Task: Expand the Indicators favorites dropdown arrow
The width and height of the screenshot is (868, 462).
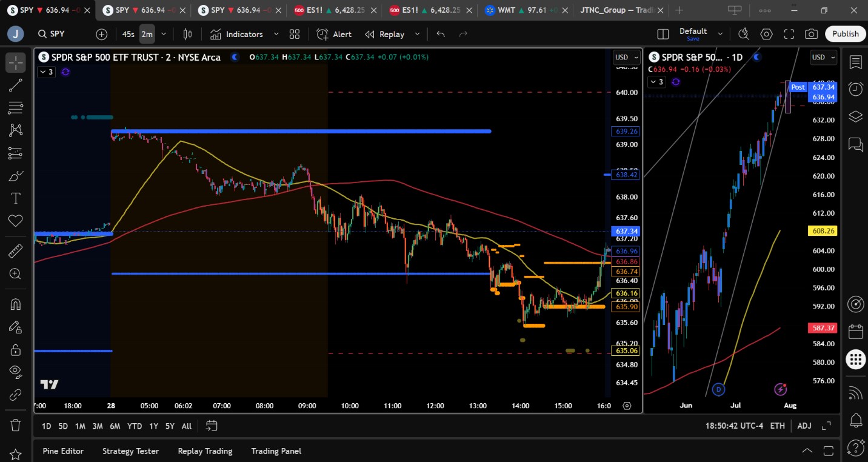Action: coord(276,35)
